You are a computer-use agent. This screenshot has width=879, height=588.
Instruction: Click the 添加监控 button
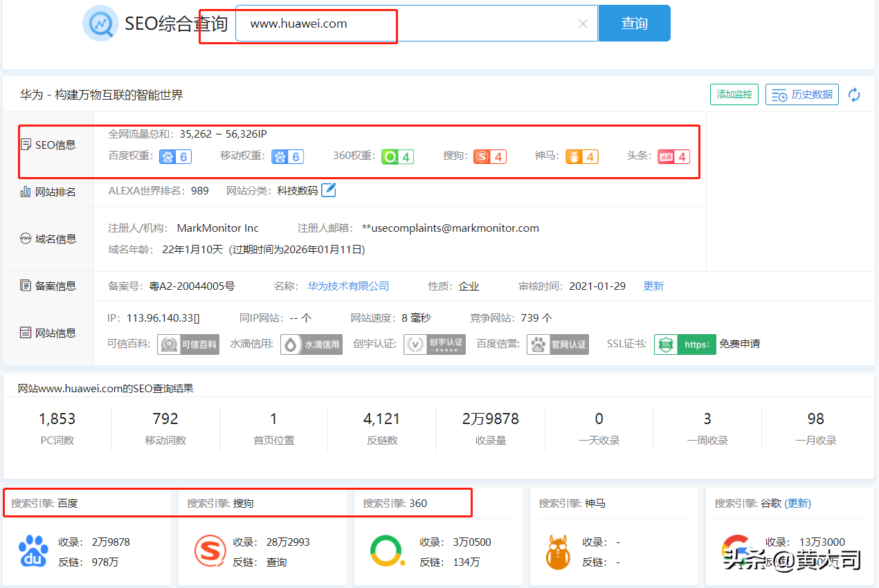(734, 94)
